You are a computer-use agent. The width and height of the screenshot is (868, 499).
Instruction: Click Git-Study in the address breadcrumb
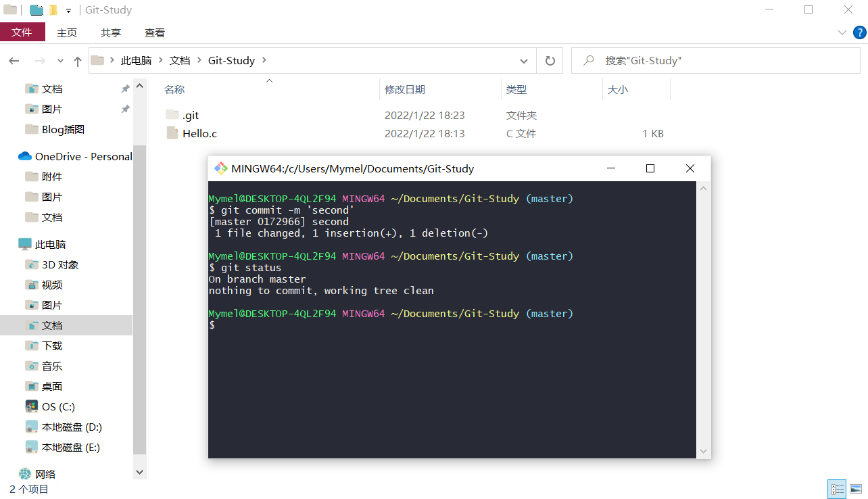pyautogui.click(x=231, y=60)
